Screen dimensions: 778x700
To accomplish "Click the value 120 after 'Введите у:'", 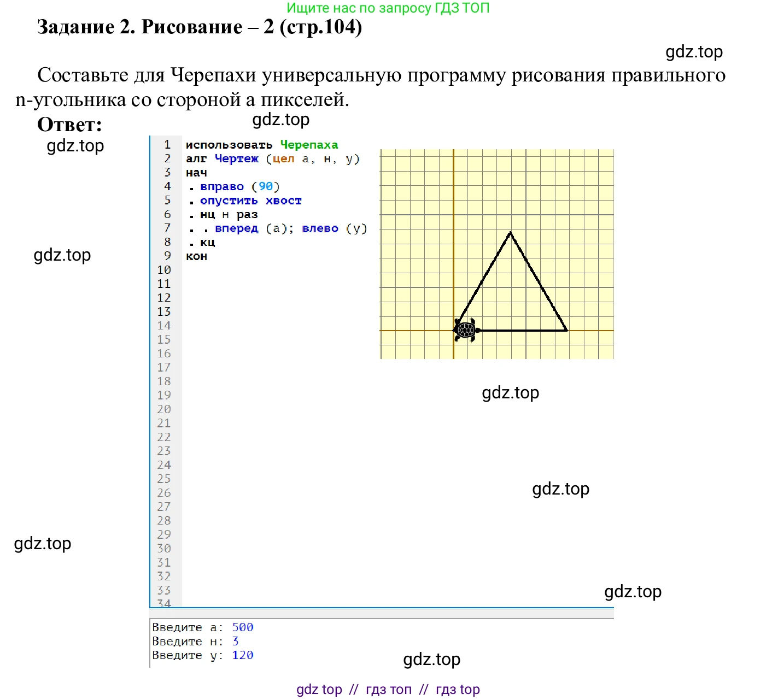I will [x=243, y=655].
